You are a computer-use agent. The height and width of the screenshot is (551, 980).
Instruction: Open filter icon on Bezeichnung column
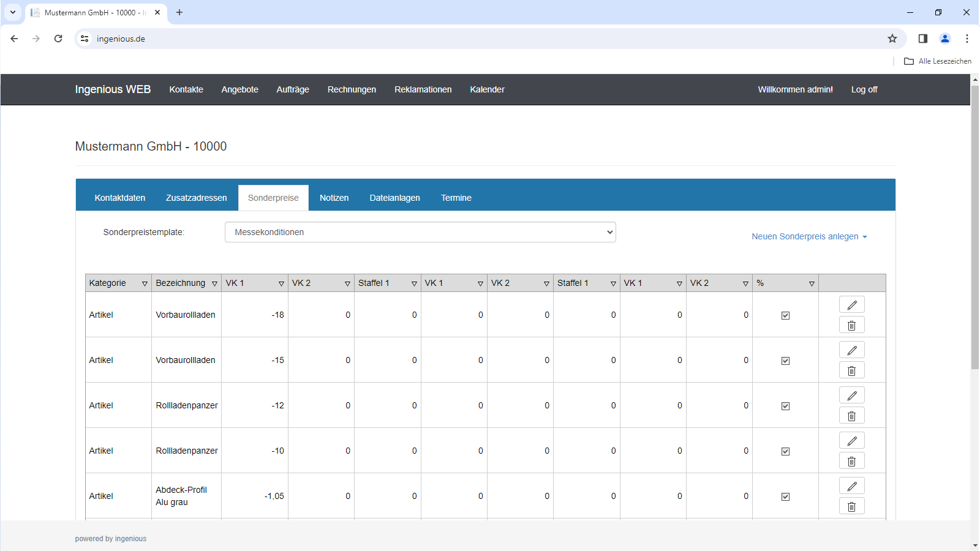pyautogui.click(x=214, y=283)
